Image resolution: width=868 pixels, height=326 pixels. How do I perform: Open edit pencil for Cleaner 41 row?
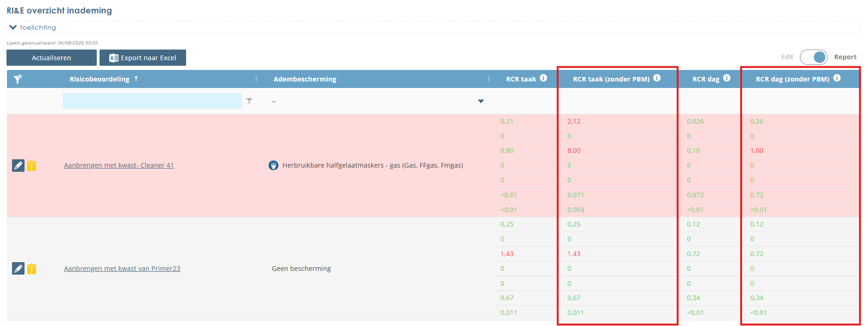18,165
